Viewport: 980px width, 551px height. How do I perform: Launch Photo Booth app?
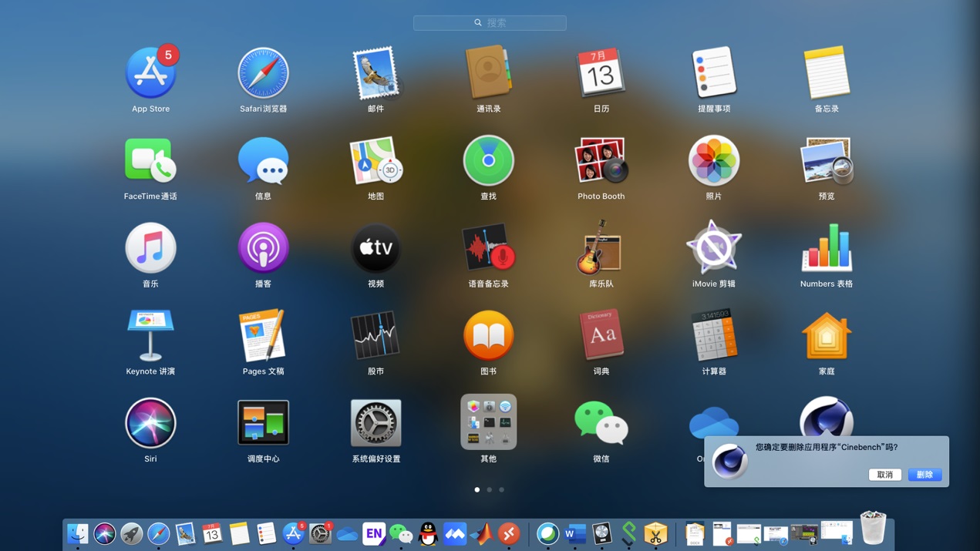click(601, 160)
